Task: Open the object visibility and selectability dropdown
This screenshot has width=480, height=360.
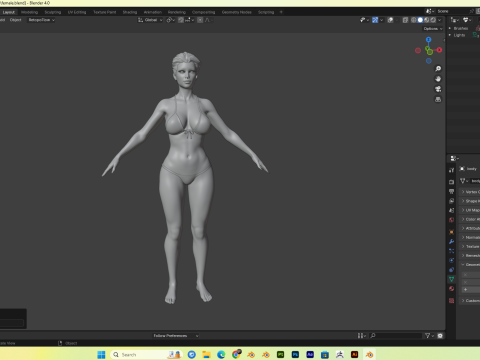Action: pyautogui.click(x=364, y=20)
